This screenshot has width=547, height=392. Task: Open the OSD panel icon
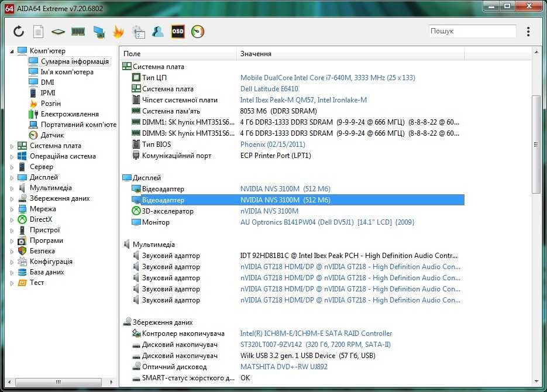point(178,32)
